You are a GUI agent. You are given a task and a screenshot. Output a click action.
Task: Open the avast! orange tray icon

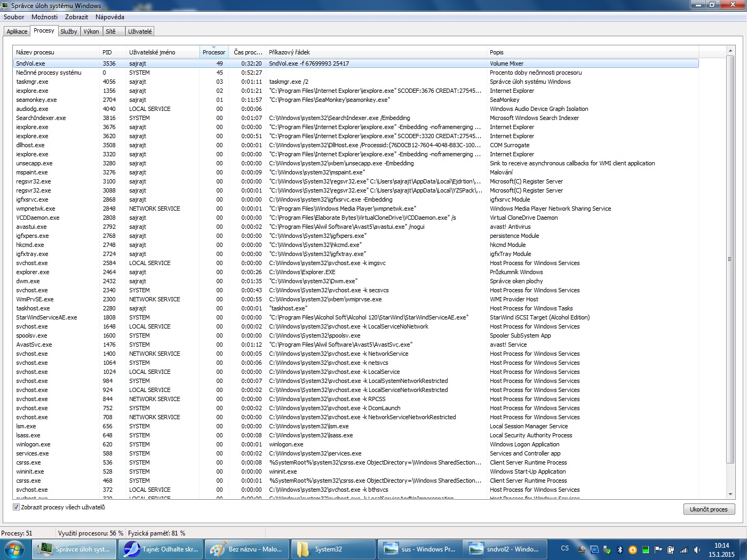pos(633,549)
